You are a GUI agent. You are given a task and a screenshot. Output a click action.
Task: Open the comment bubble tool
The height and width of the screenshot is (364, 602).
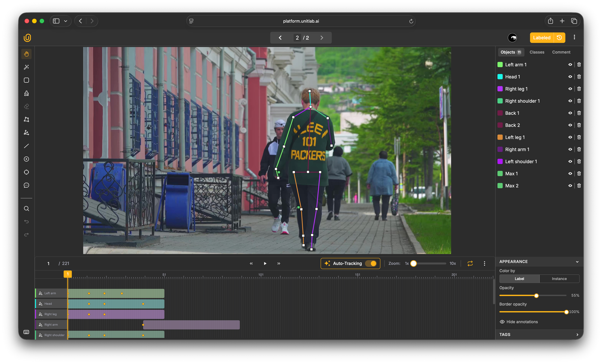tap(26, 185)
